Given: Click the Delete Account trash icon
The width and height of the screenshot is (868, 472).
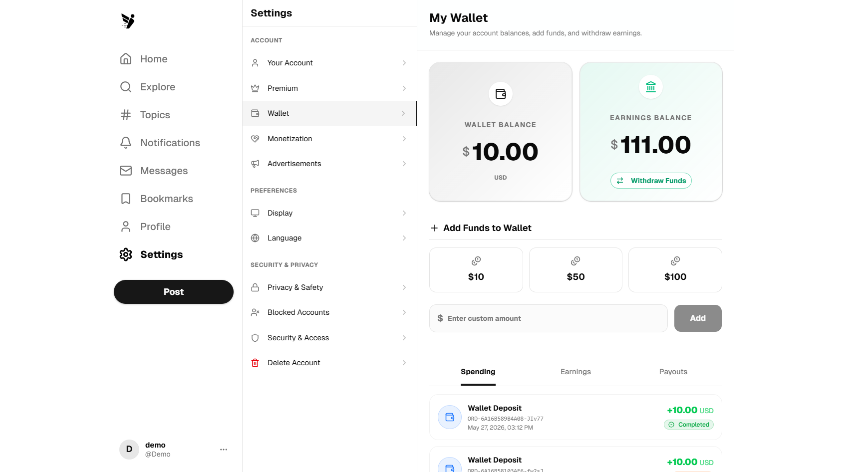Looking at the screenshot, I should click(x=255, y=363).
